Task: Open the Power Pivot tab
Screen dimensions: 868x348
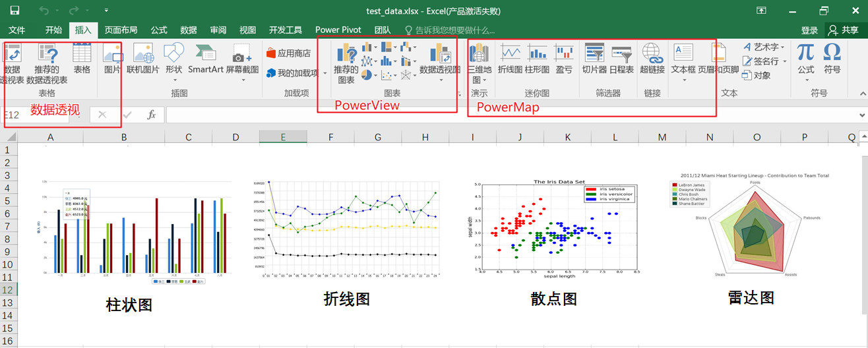Action: [x=338, y=30]
